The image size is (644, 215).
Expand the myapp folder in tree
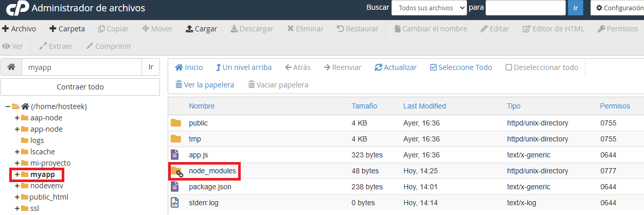click(x=17, y=174)
